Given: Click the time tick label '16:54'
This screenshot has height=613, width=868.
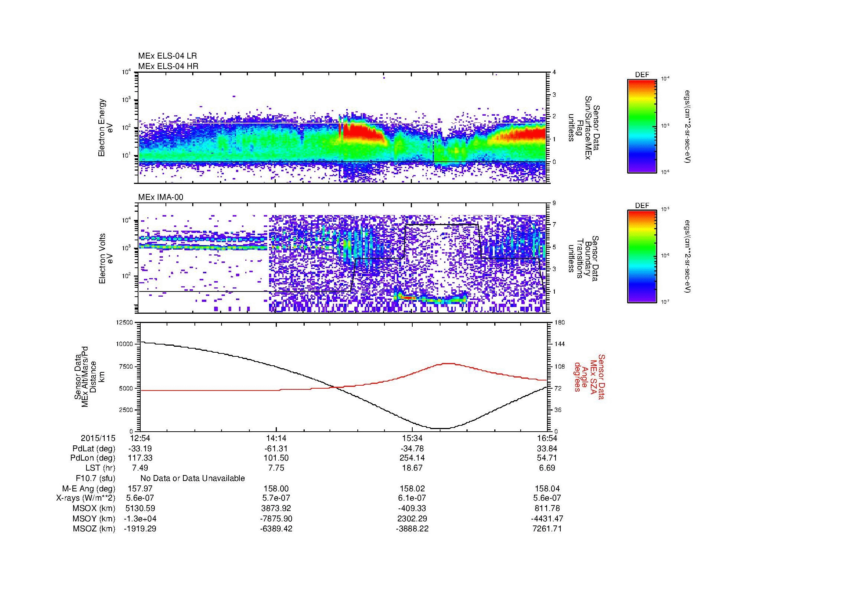Looking at the screenshot, I should [x=547, y=438].
